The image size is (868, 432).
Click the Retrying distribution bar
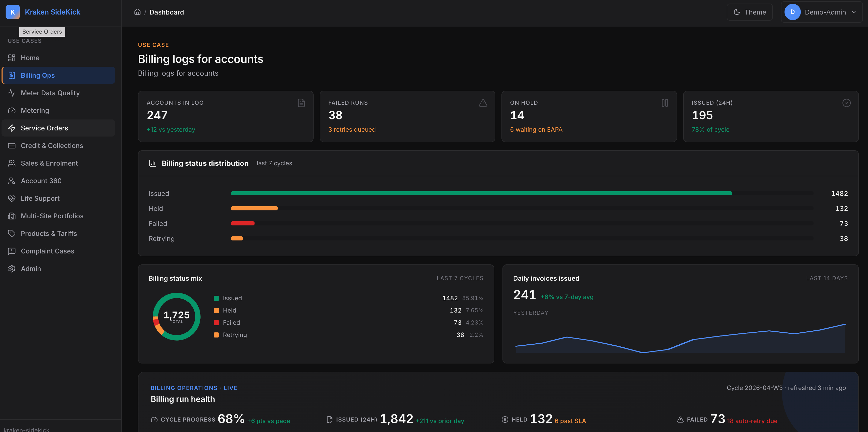[x=237, y=238]
